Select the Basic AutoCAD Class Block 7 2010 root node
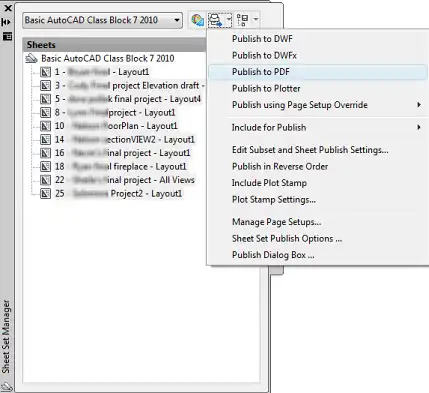The width and height of the screenshot is (429, 393). [x=108, y=59]
